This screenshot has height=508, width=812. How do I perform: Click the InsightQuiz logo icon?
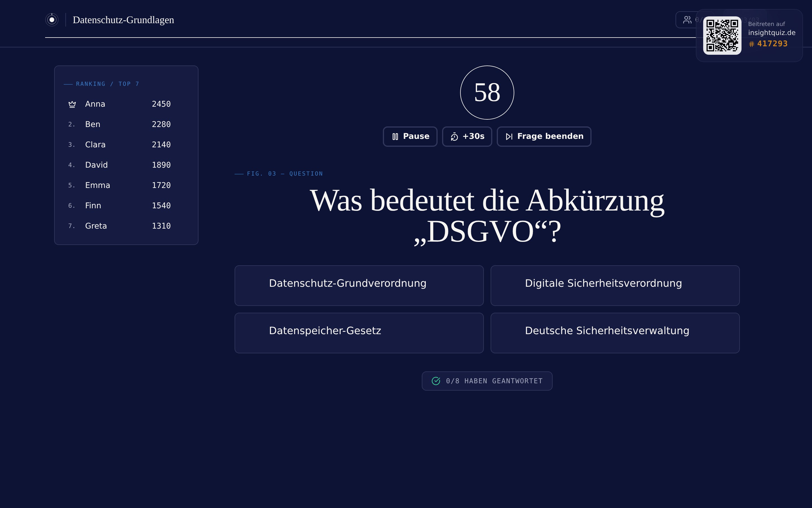pos(52,20)
